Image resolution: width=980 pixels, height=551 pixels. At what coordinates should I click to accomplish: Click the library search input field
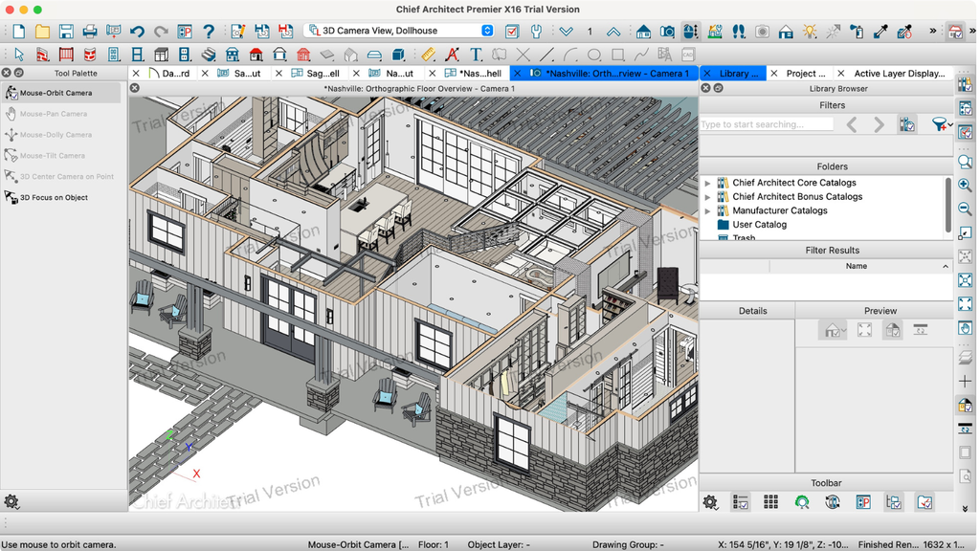coord(766,123)
